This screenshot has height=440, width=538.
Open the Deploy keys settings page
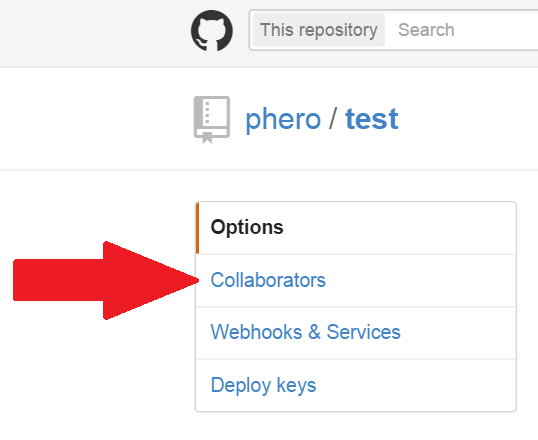(263, 385)
